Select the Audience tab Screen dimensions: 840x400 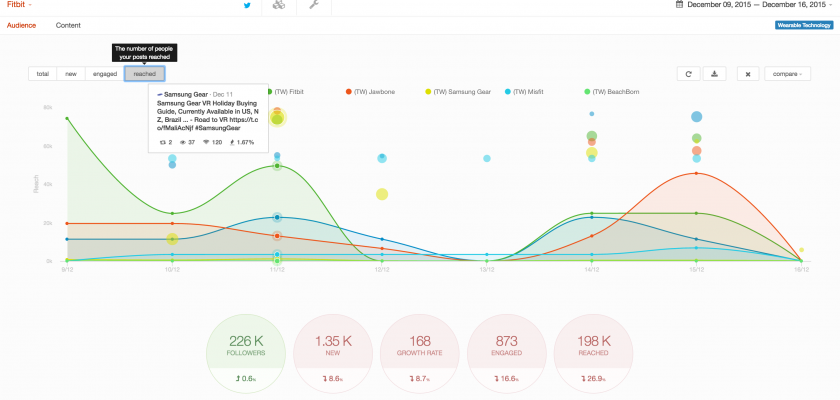click(x=22, y=24)
